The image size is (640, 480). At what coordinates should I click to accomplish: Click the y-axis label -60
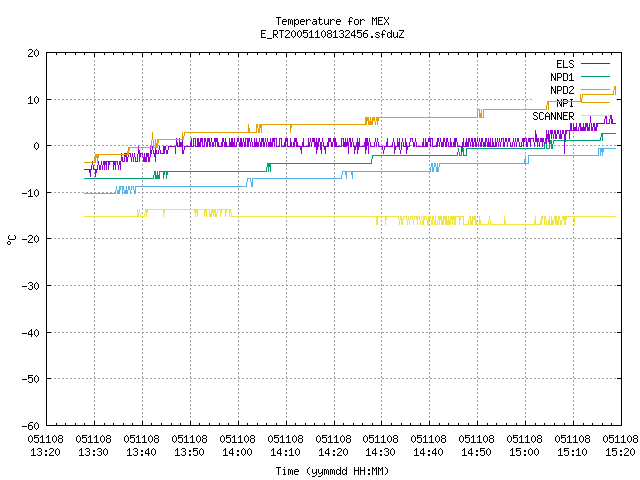point(31,426)
